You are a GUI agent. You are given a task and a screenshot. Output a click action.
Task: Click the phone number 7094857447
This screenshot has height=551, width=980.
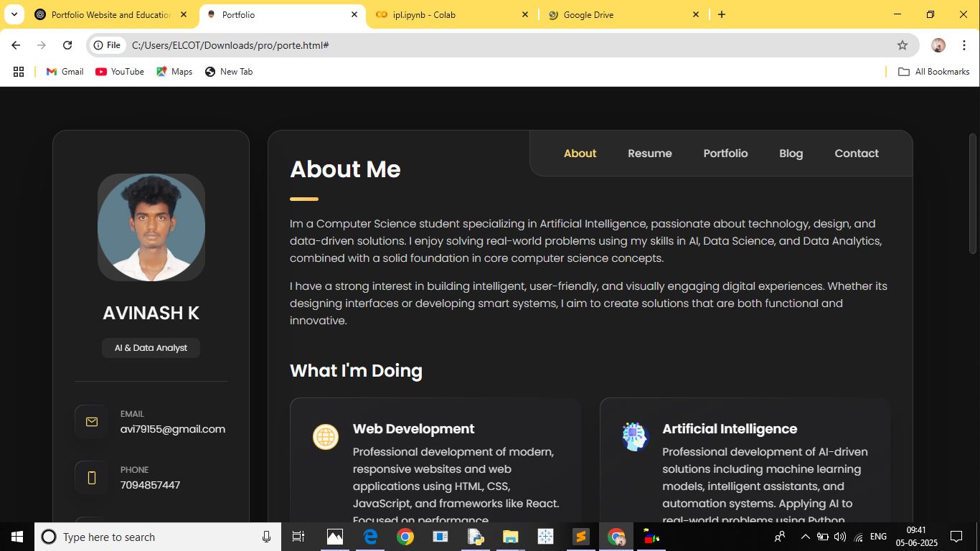coord(150,485)
